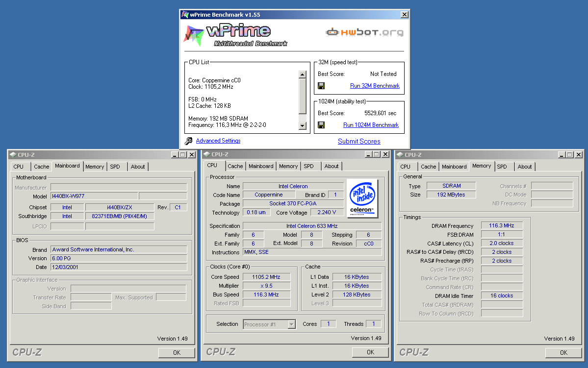Open About tab in middle CPU-Z window
The width and height of the screenshot is (588, 368).
[x=332, y=167]
